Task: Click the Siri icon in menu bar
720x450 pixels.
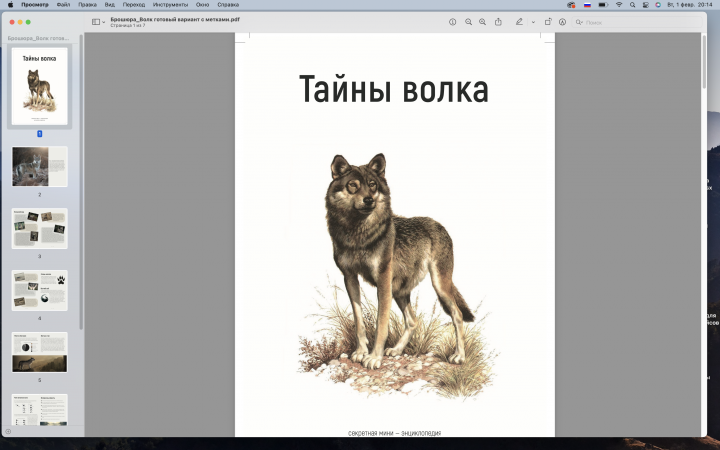Action: 658,5
